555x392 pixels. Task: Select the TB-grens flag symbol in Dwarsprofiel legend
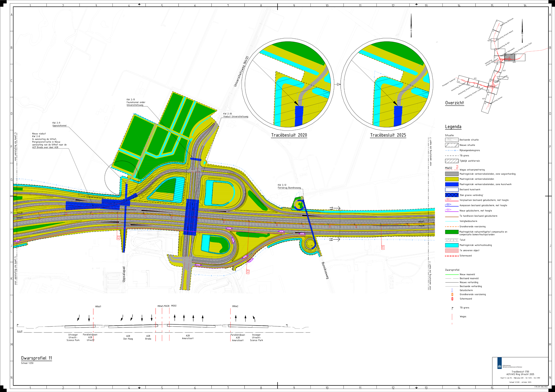pos(452,308)
